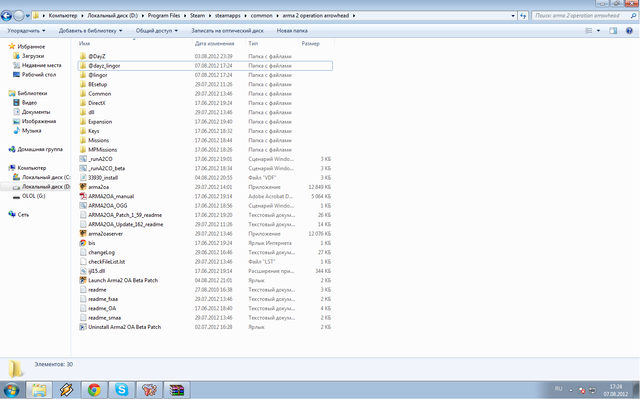Open Рабочий стол in favorites
Viewport: 640px width, 400px height.
click(x=35, y=75)
